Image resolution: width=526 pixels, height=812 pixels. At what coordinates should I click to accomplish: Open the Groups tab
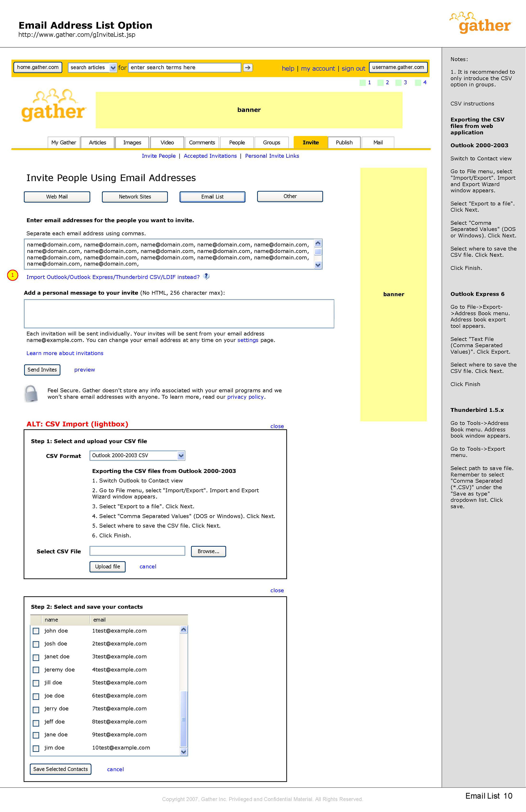pyautogui.click(x=271, y=142)
